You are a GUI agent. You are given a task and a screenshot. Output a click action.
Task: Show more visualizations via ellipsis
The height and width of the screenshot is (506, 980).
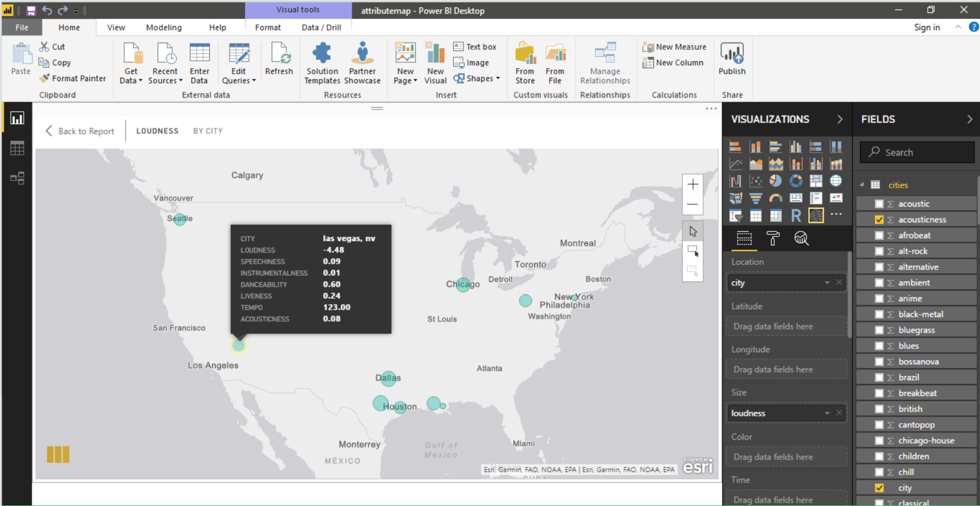pyautogui.click(x=836, y=214)
